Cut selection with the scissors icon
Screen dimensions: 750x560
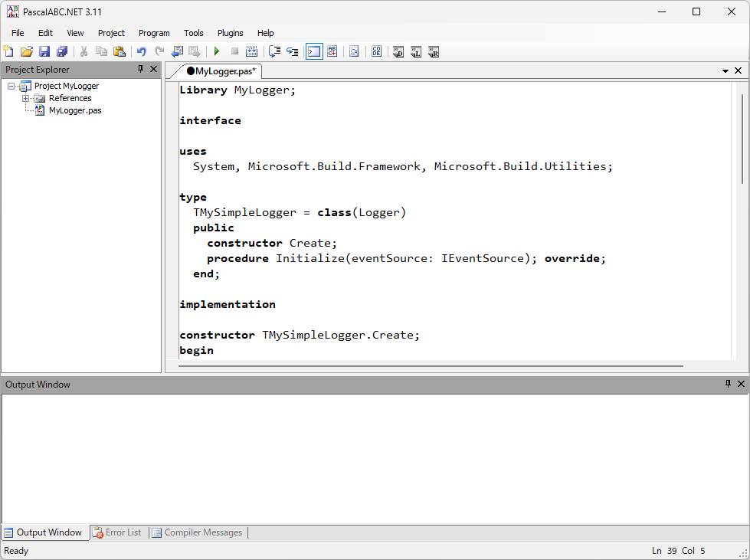pos(84,51)
